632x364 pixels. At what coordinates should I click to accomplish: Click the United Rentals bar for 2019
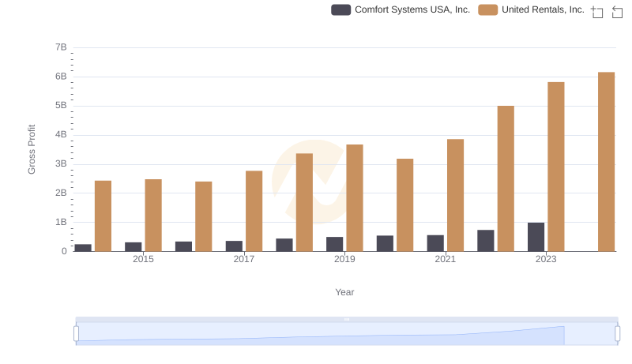tap(355, 198)
